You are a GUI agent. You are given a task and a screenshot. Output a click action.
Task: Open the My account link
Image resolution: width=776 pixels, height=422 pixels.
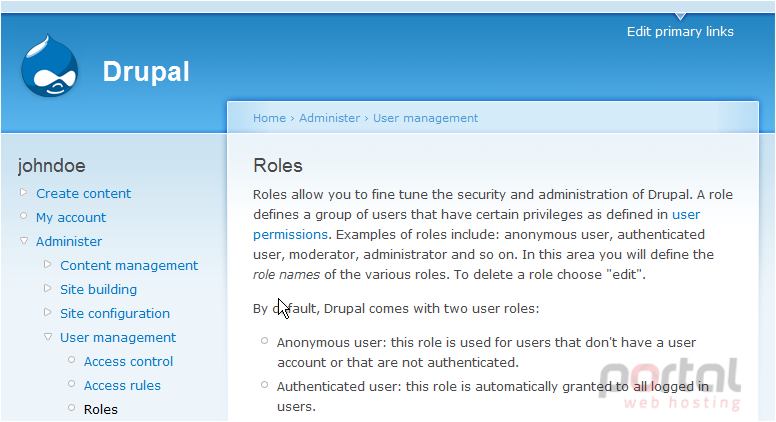(x=71, y=218)
